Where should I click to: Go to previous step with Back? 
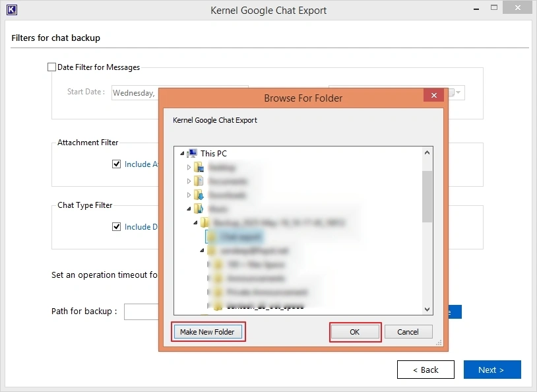(426, 370)
